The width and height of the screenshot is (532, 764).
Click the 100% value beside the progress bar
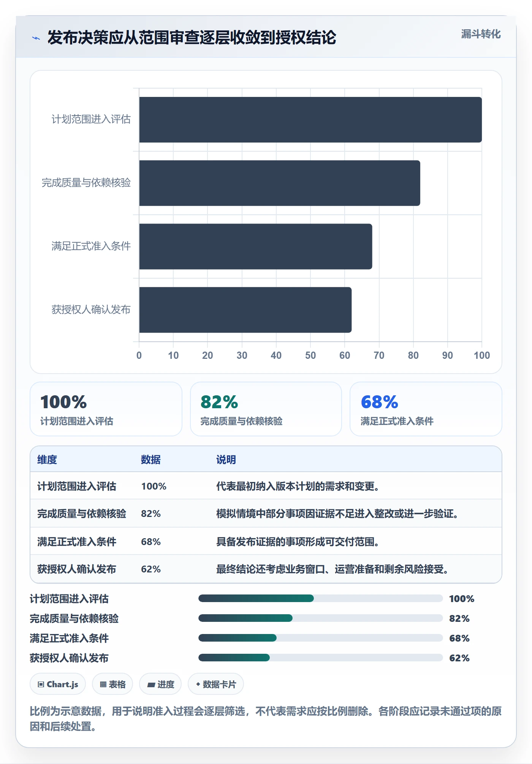coord(462,599)
